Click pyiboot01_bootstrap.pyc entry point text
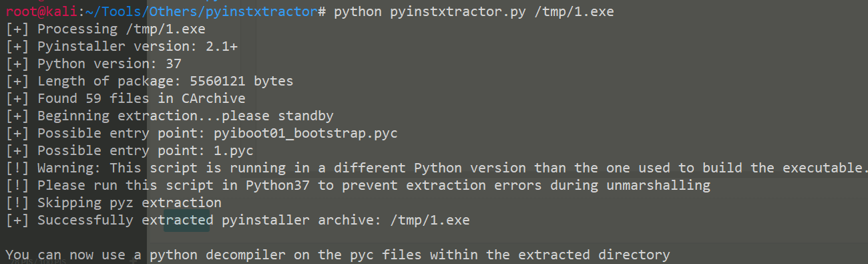The image size is (868, 264). 305,133
